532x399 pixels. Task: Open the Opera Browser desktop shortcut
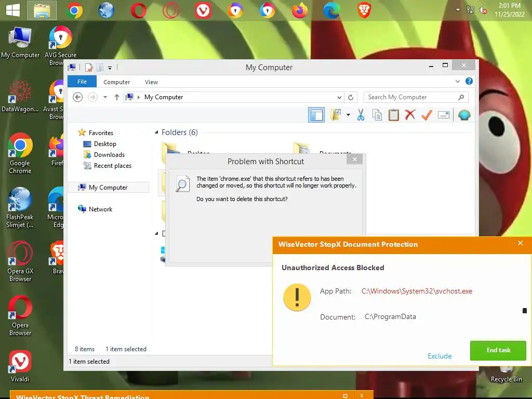point(20,315)
